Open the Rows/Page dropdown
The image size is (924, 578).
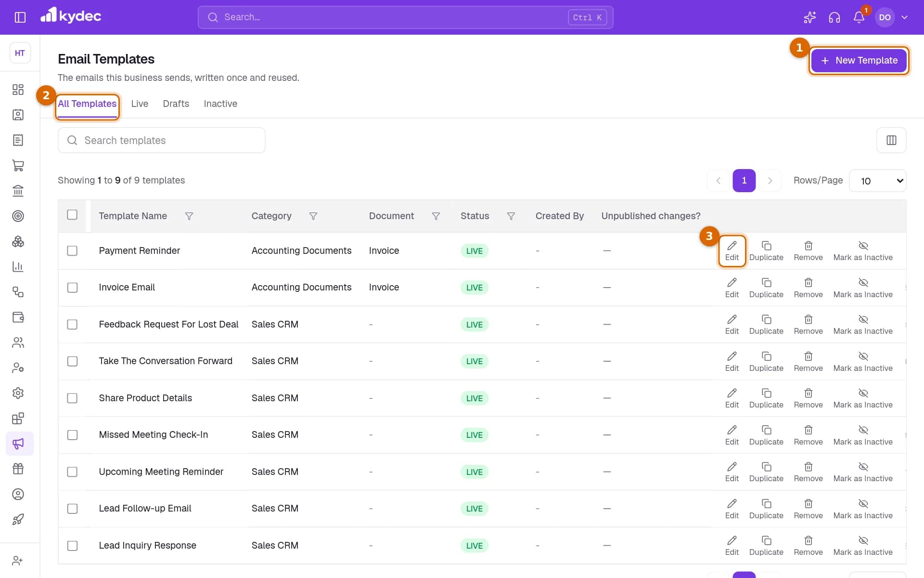[878, 181]
